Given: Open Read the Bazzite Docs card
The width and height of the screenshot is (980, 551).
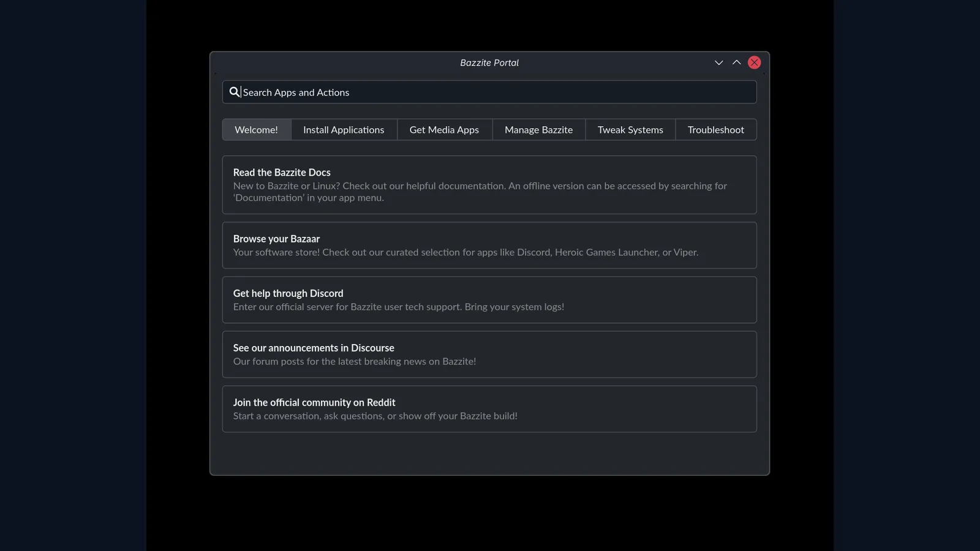Looking at the screenshot, I should [489, 185].
